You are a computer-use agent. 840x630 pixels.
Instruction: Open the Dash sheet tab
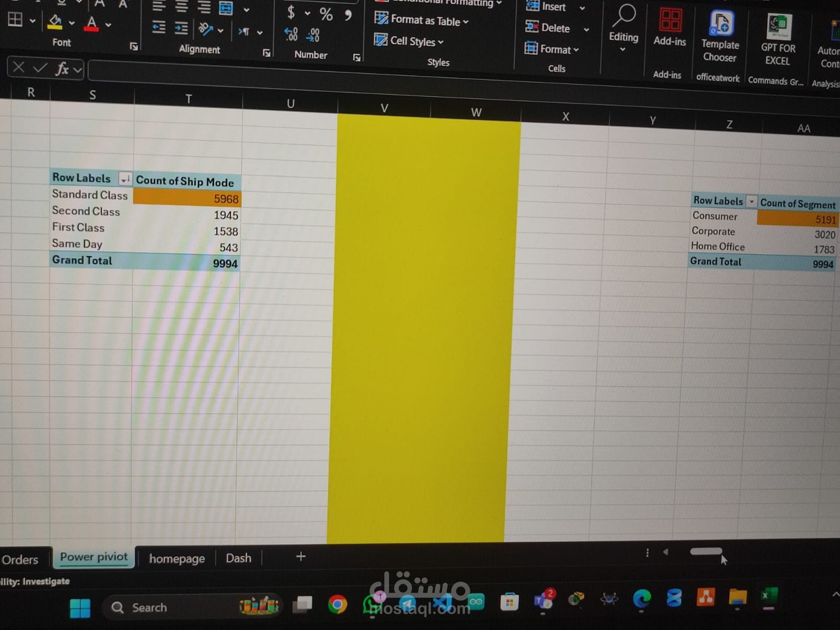[x=238, y=558]
